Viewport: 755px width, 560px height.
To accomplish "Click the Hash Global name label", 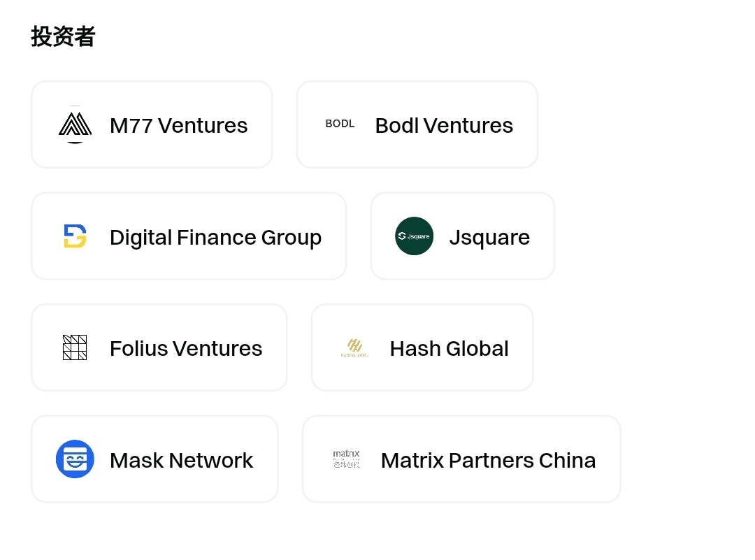I will tap(450, 349).
